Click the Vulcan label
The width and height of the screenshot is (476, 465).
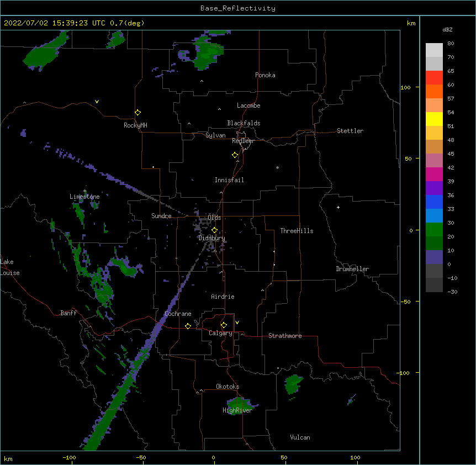(x=300, y=437)
